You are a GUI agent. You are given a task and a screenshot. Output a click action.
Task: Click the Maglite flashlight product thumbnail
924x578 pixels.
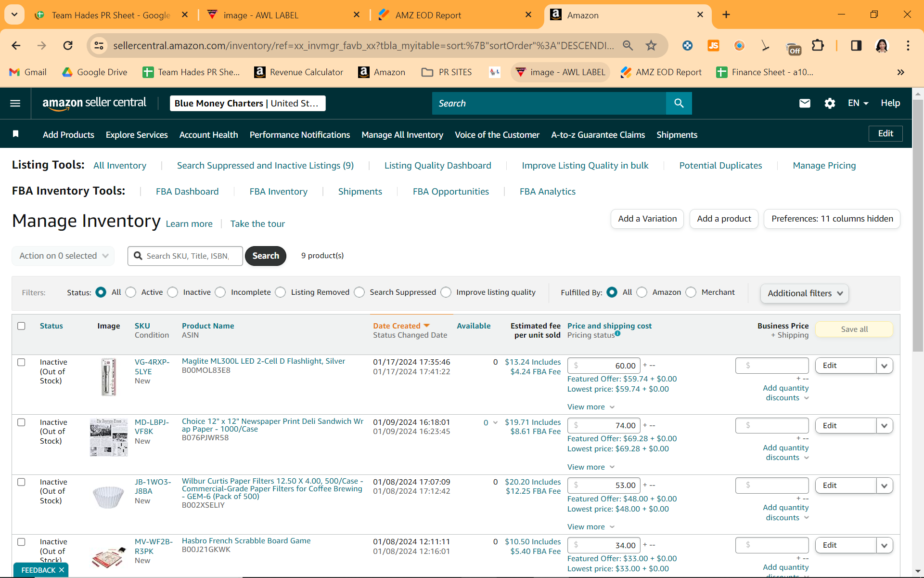point(109,377)
